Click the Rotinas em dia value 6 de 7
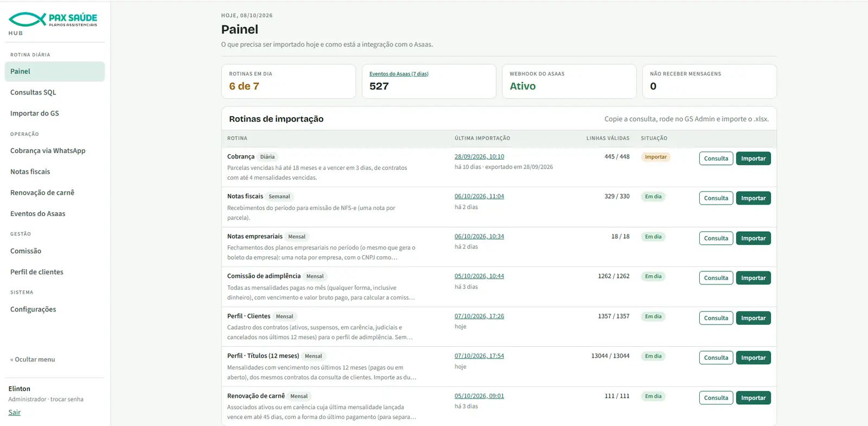Image resolution: width=868 pixels, height=426 pixels. pos(244,86)
